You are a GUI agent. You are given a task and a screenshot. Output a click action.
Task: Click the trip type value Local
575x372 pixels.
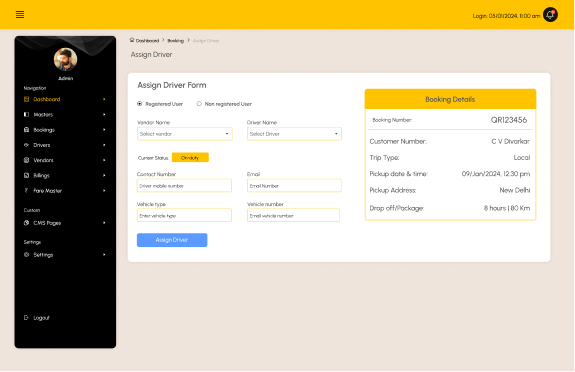521,157
